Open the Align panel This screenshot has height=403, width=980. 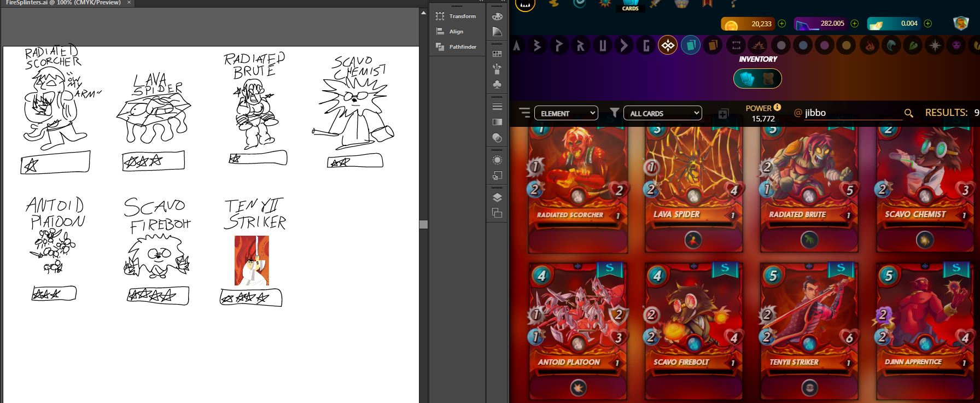[450, 32]
